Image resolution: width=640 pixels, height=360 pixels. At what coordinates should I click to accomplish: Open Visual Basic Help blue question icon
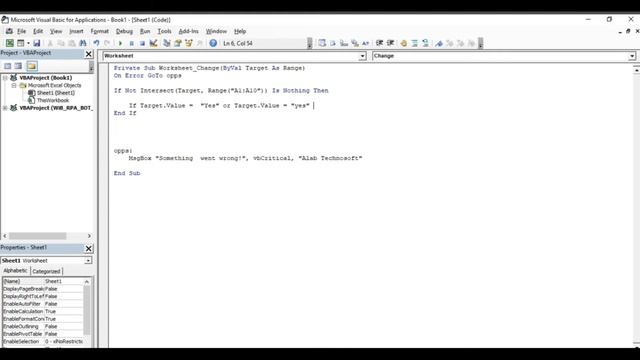point(213,43)
